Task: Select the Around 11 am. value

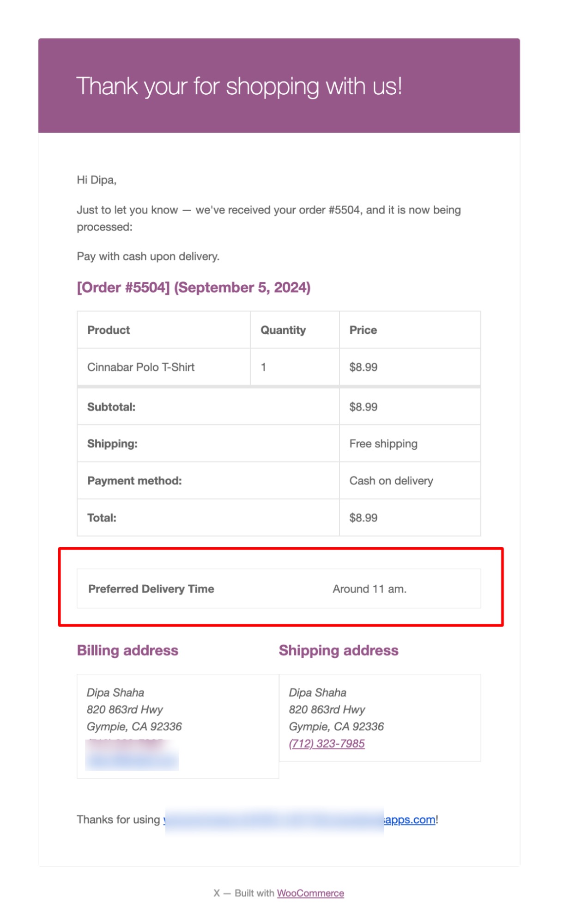Action: (x=369, y=589)
